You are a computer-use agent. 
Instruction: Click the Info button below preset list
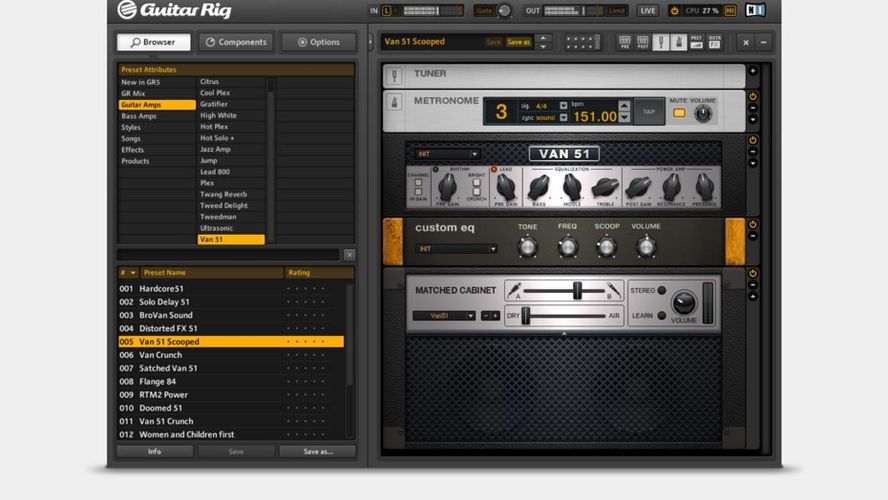pos(155,451)
